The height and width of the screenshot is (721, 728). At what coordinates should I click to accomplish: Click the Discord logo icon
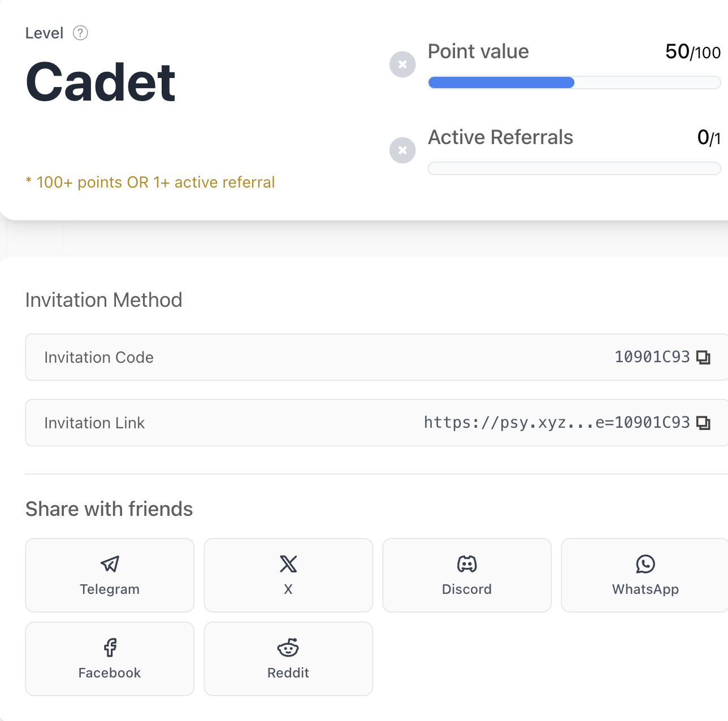(467, 564)
